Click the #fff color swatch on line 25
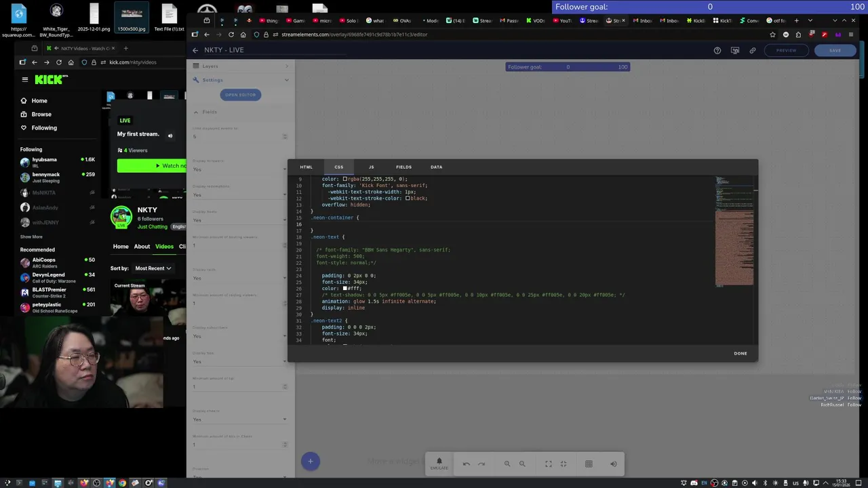The width and height of the screenshot is (868, 488). 344,289
